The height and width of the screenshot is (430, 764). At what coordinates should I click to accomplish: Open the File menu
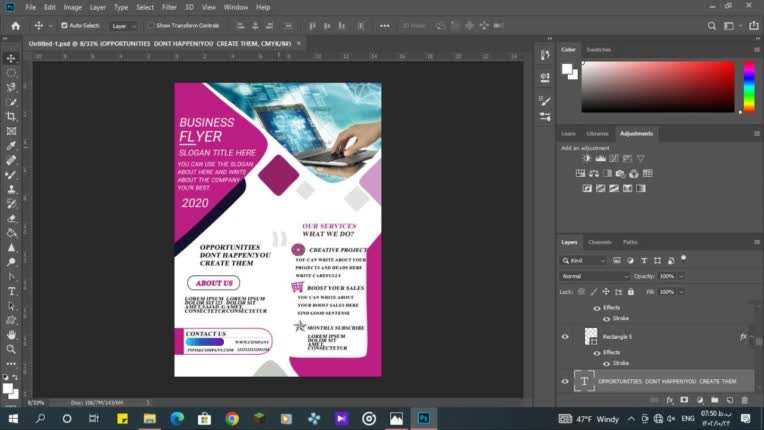coord(31,7)
